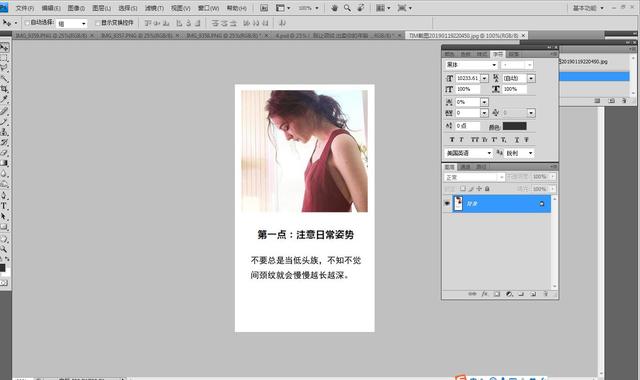Click the add layer mask button
The image size is (640, 380).
497,294
